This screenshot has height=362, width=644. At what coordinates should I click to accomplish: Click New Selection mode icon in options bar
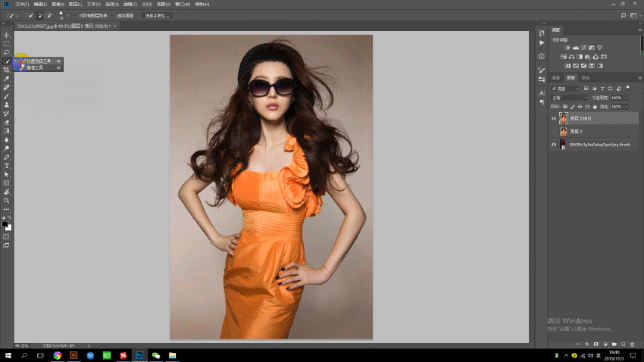tap(30, 16)
